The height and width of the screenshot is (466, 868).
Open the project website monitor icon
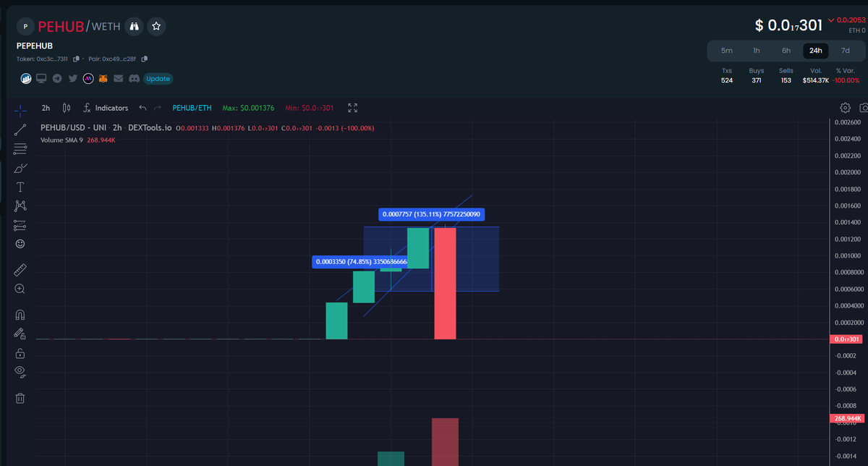(x=41, y=78)
